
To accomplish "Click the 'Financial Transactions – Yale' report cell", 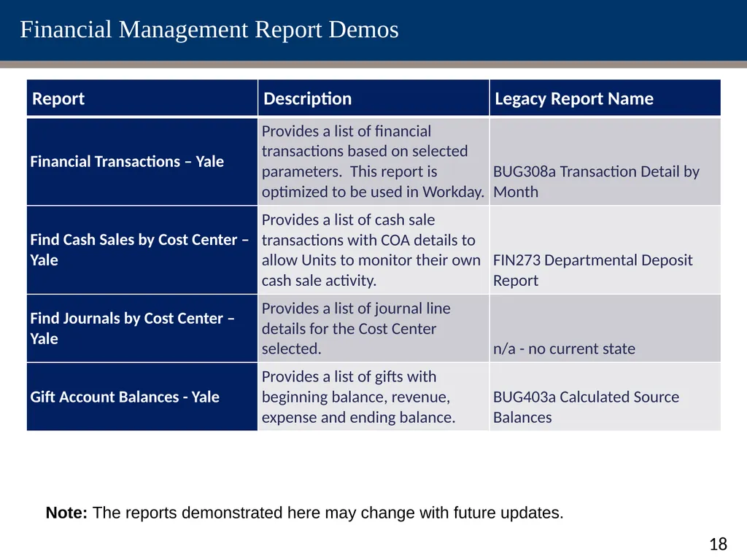I will coord(142,161).
